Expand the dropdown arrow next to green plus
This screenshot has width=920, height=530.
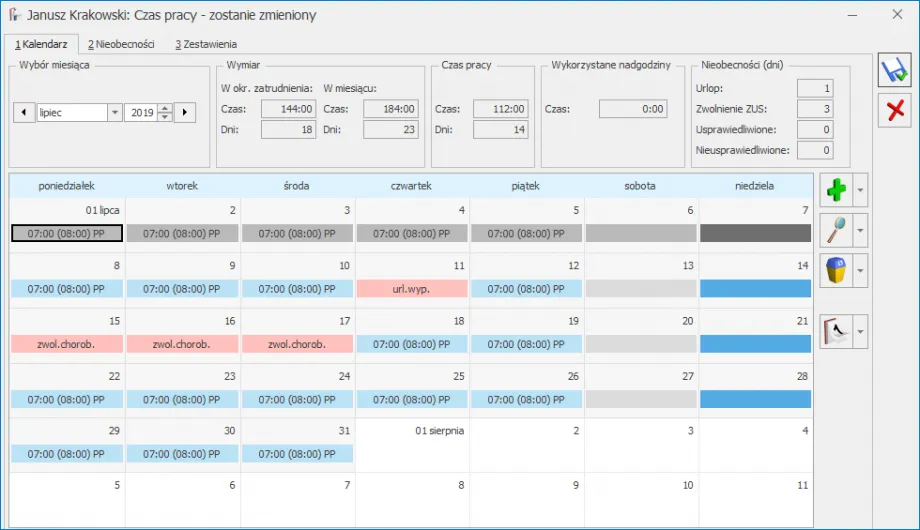[860, 189]
